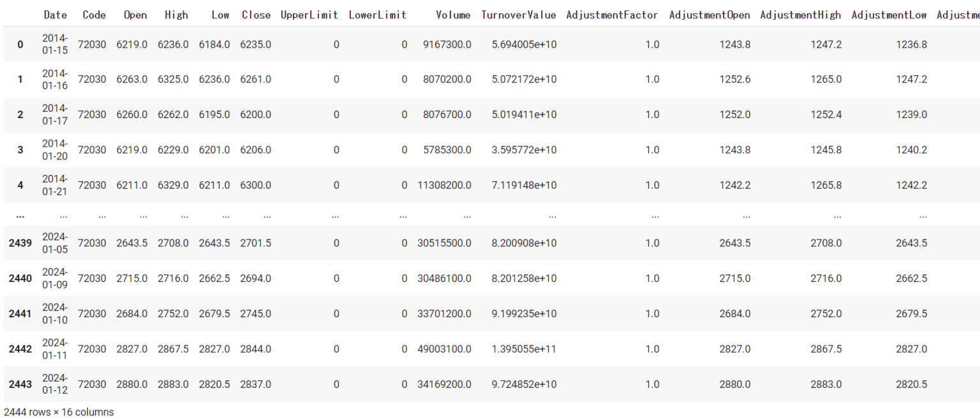Click the Volume column header
The height and width of the screenshot is (418, 980).
453,15
